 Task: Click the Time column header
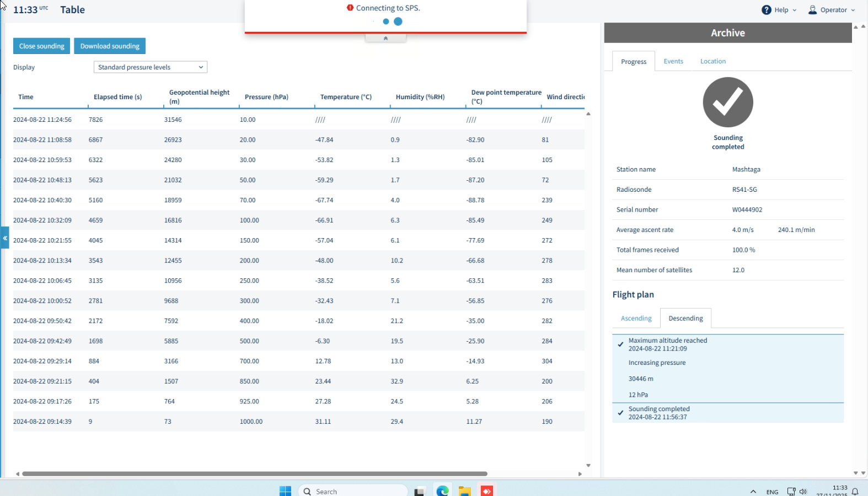pyautogui.click(x=26, y=97)
